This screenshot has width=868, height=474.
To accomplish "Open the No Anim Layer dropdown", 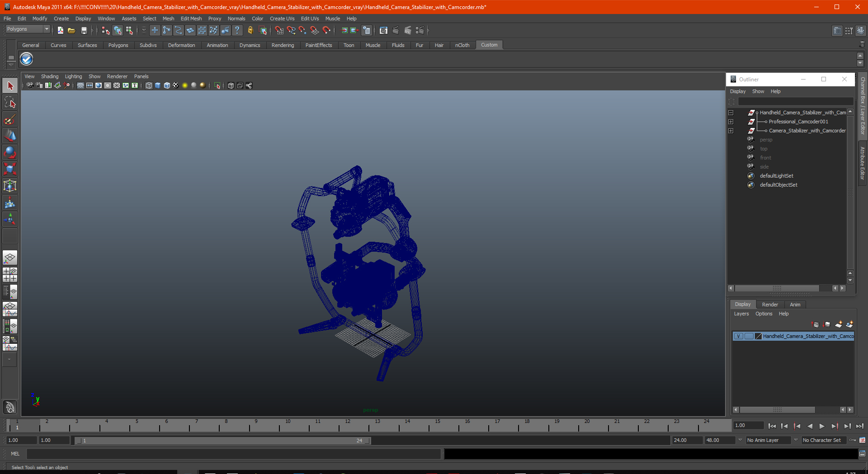I will [x=768, y=440].
